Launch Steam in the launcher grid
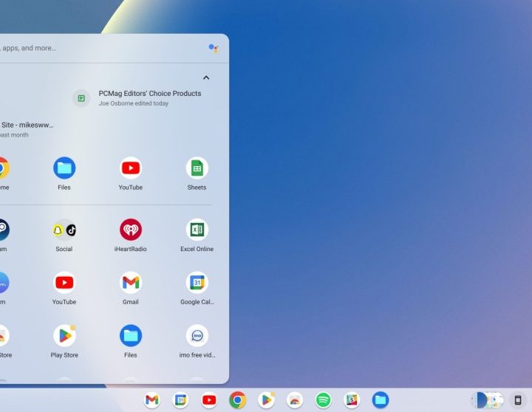 click(x=3, y=230)
